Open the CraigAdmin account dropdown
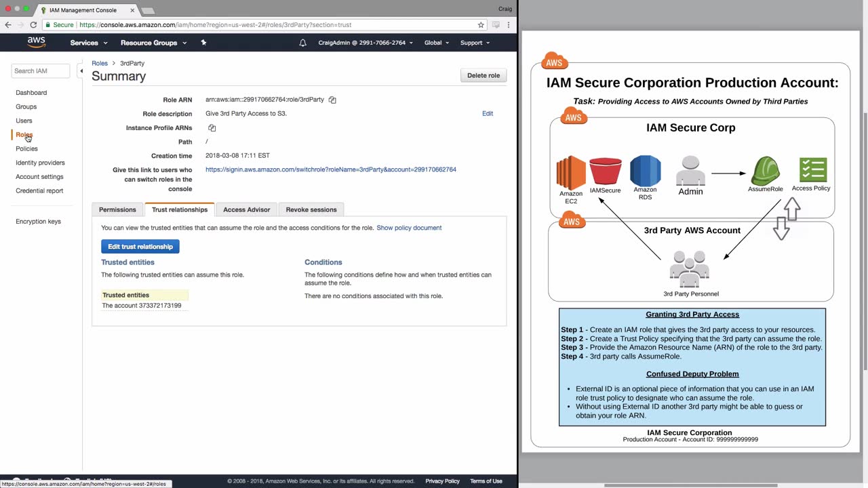This screenshot has height=488, width=868. (x=366, y=43)
